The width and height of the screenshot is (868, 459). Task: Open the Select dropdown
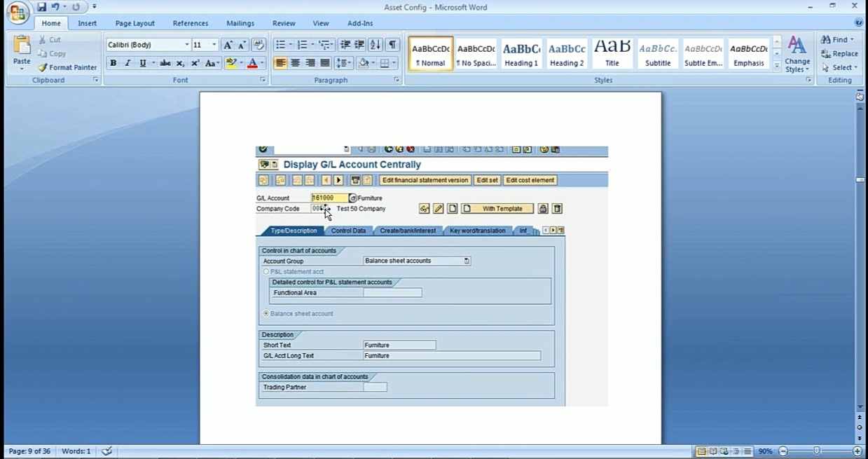(840, 67)
